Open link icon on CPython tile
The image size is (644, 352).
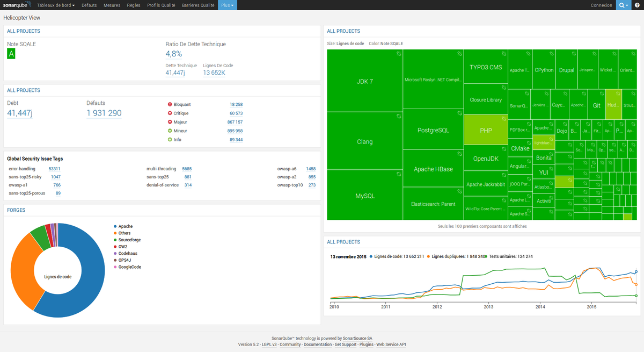click(551, 54)
